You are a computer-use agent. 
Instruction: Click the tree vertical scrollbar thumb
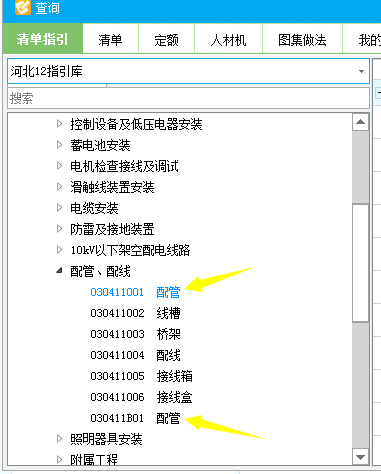pyautogui.click(x=360, y=263)
